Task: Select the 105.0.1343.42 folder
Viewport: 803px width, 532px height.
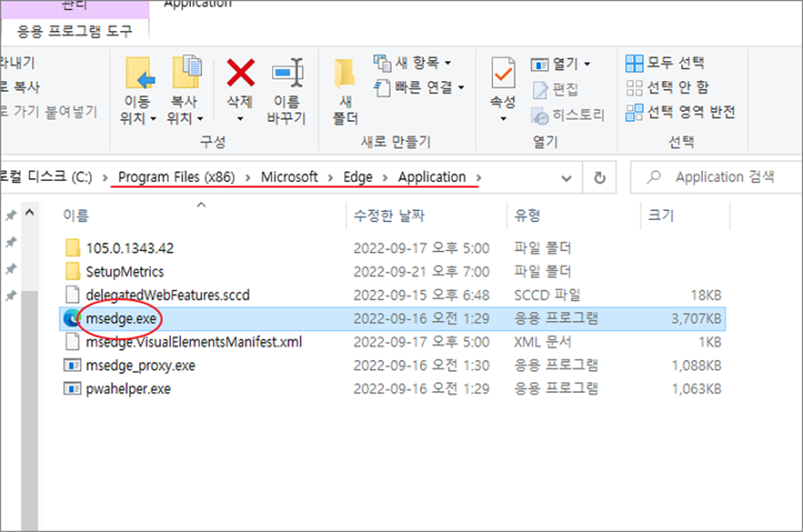Action: (130, 248)
